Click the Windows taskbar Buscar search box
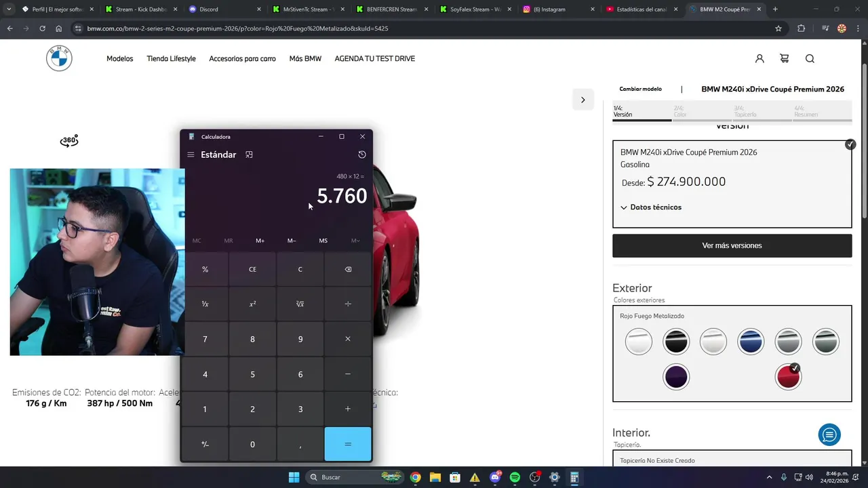 (355, 477)
